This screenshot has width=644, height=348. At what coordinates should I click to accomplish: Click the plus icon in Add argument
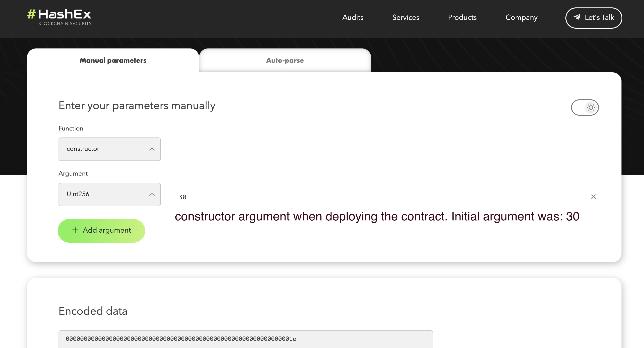point(75,230)
